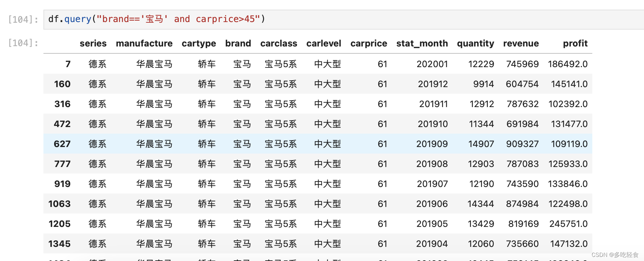The height and width of the screenshot is (261, 644).
Task: Click profit value 147132.0
Action: click(569, 244)
